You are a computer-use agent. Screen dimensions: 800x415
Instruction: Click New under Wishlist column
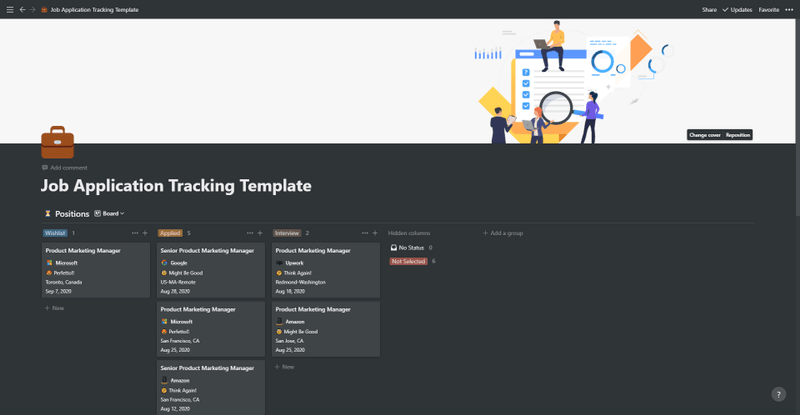[x=55, y=308]
